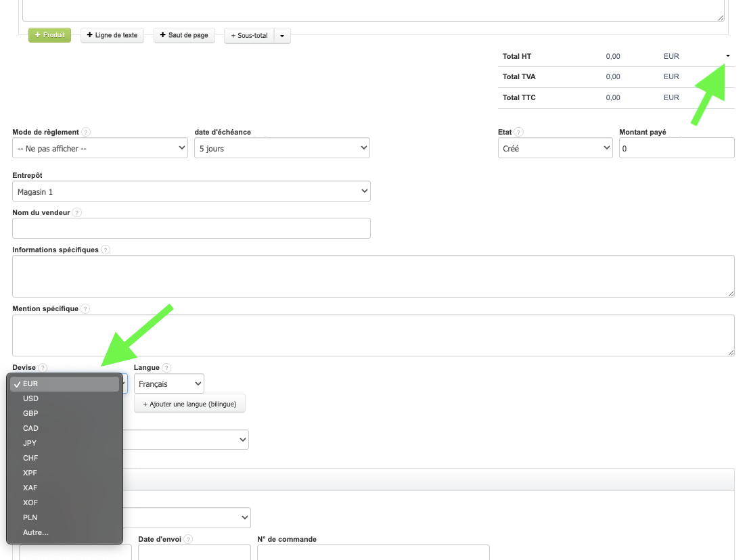Click help icon next to Mode de règlement
The width and height of the screenshot is (749, 560).
tap(86, 133)
